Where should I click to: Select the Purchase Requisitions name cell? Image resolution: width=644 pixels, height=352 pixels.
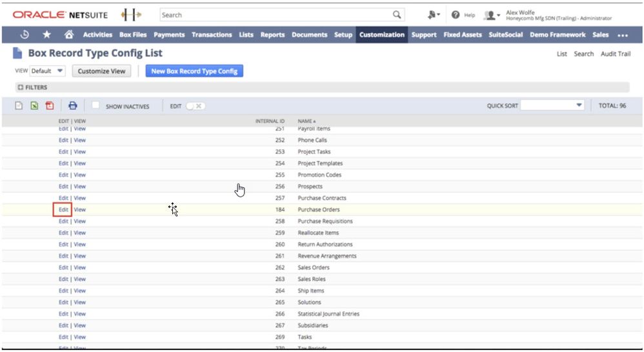coord(325,222)
